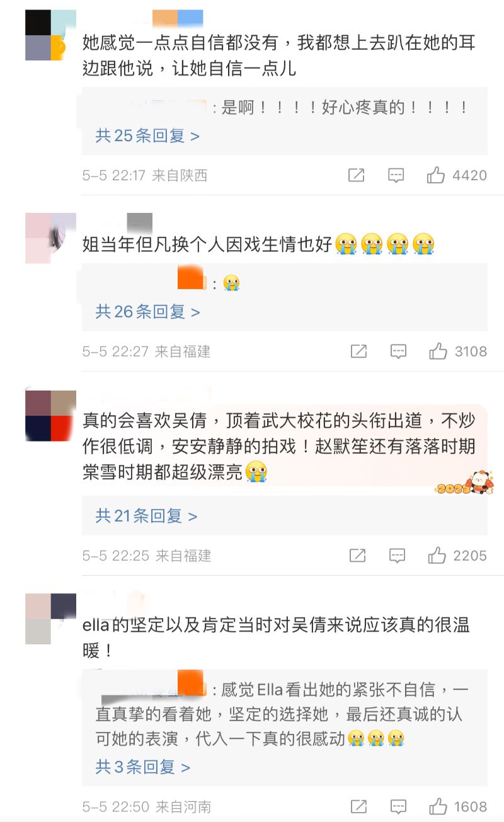Reply to the 5-5 22:50 Henan comment
This screenshot has height=822, width=504.
[398, 806]
